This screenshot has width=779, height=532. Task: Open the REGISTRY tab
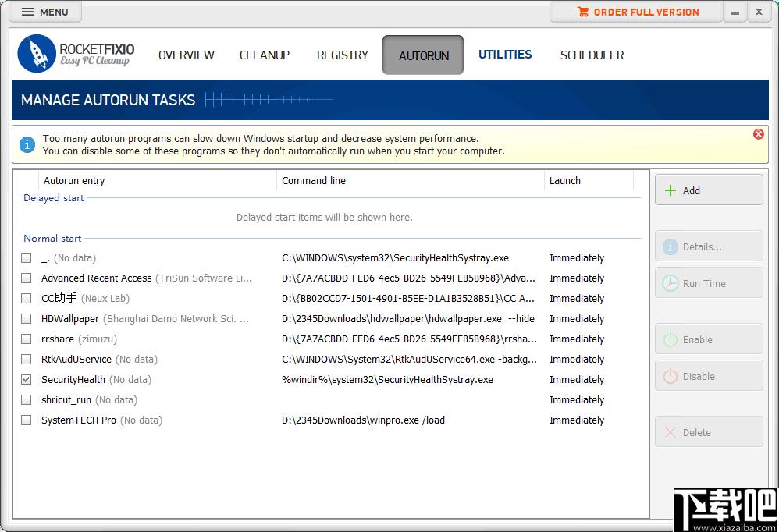(x=343, y=55)
